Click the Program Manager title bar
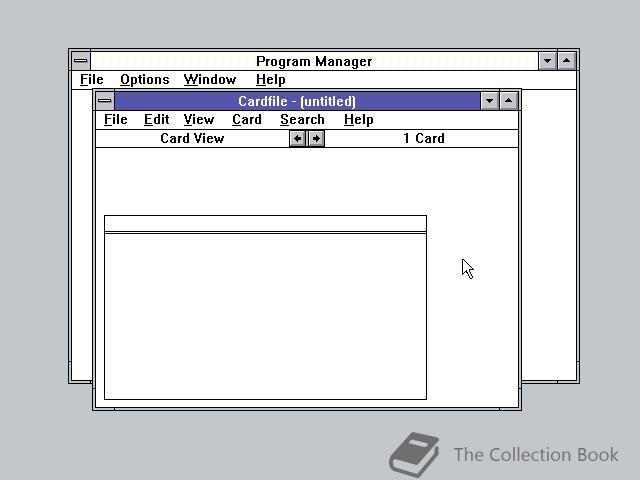The image size is (640, 480). (314, 61)
